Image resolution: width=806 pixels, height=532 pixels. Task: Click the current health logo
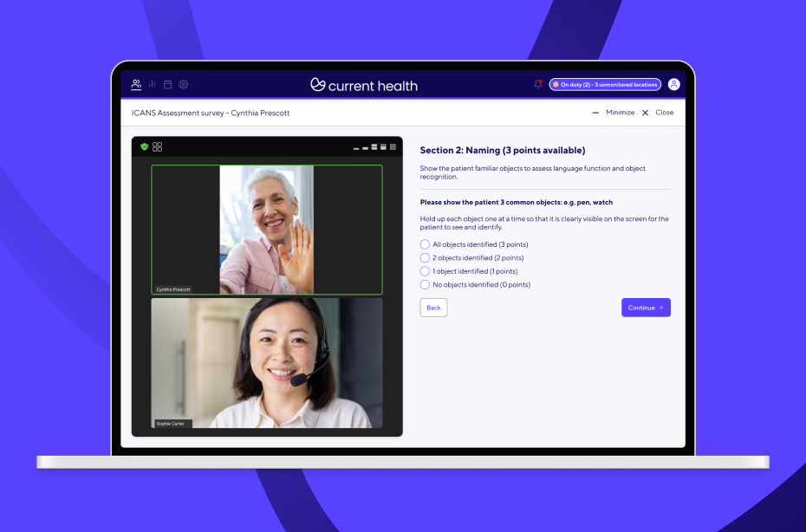(364, 85)
